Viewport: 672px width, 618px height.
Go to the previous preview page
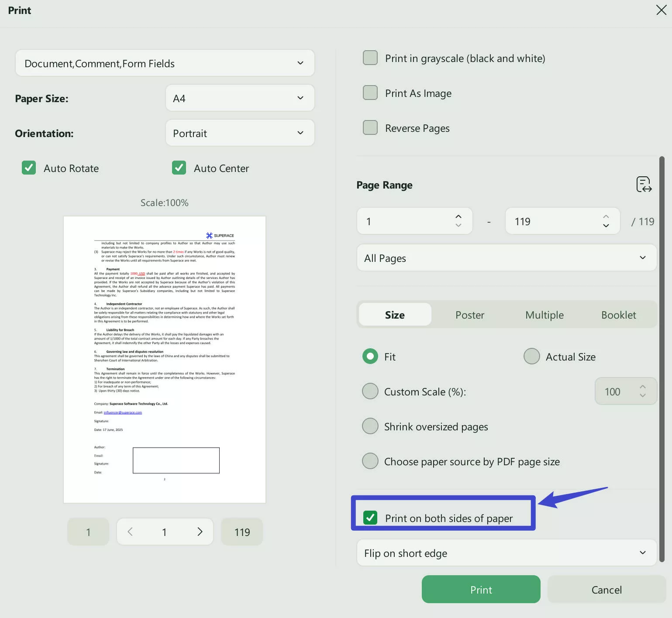pos(130,532)
